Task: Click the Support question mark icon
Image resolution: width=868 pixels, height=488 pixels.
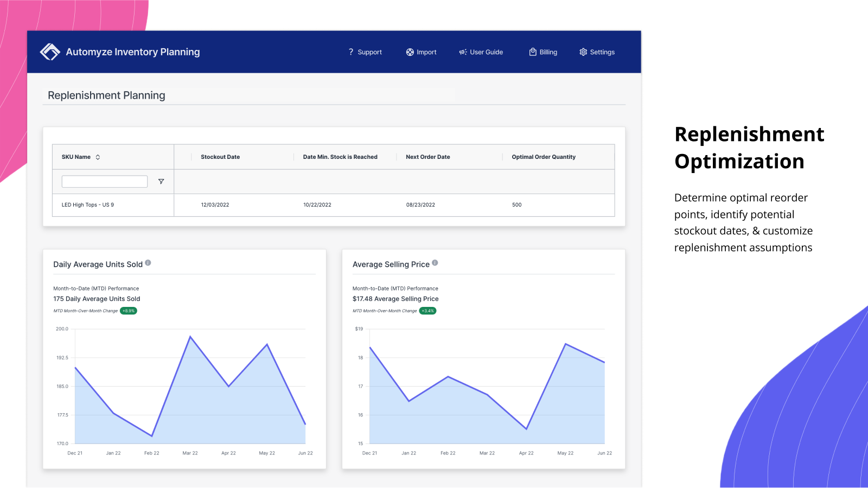Action: pyautogui.click(x=351, y=52)
